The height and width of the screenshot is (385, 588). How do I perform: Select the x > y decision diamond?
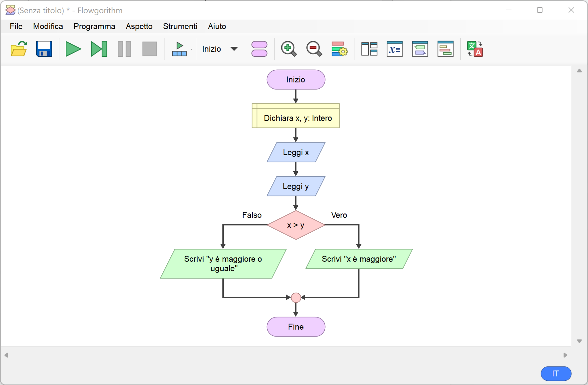click(296, 225)
